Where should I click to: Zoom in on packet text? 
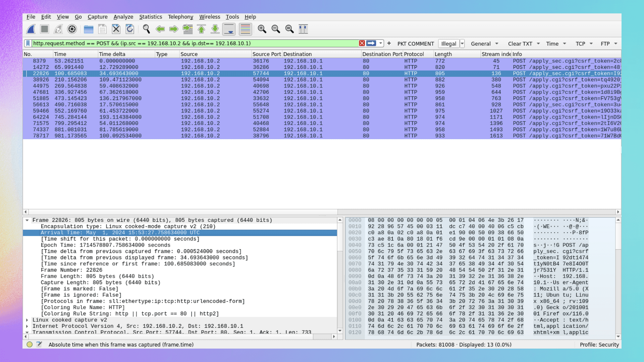tap(262, 29)
